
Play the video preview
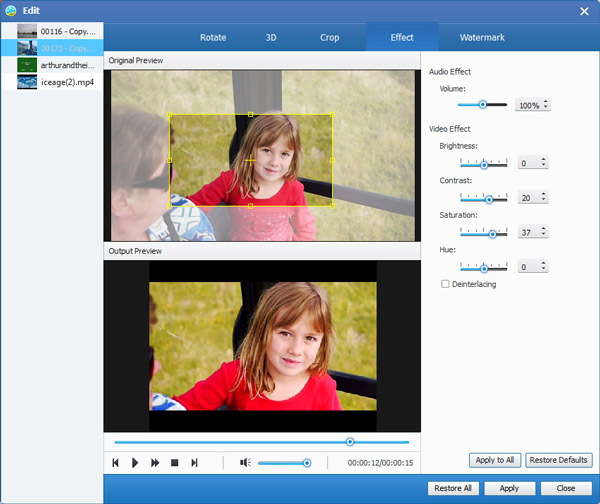pos(135,463)
